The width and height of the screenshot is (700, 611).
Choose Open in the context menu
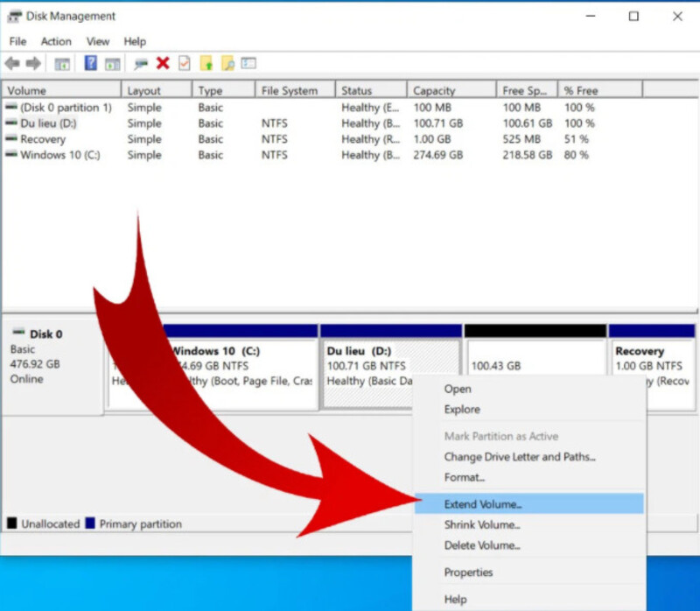pyautogui.click(x=529, y=389)
